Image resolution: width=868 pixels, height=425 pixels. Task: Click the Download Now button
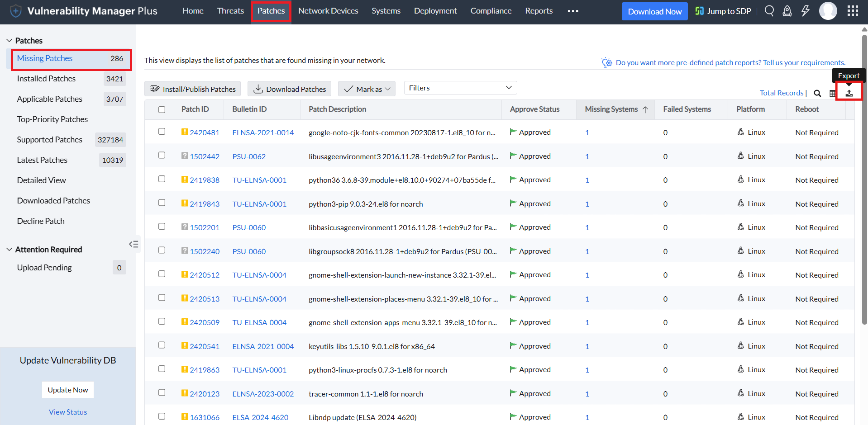click(x=654, y=11)
